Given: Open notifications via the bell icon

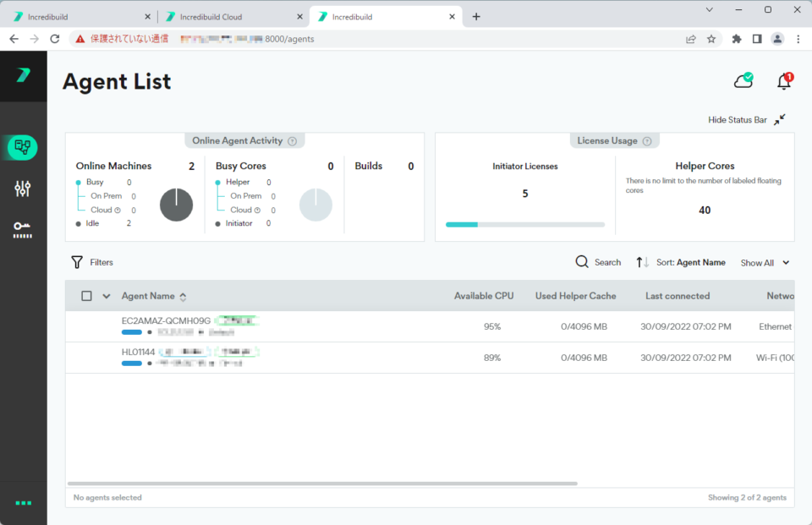Looking at the screenshot, I should point(782,80).
